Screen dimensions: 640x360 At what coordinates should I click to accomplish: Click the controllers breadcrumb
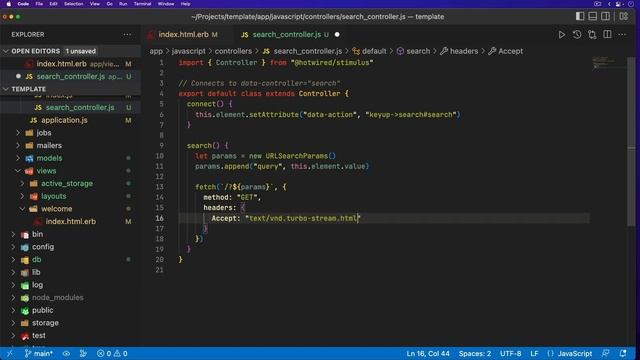[x=233, y=51]
